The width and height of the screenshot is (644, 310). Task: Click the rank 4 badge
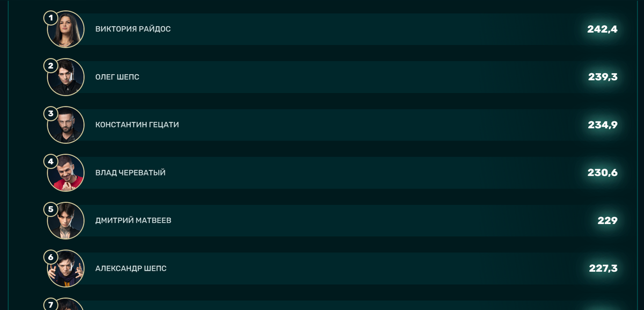click(x=51, y=161)
